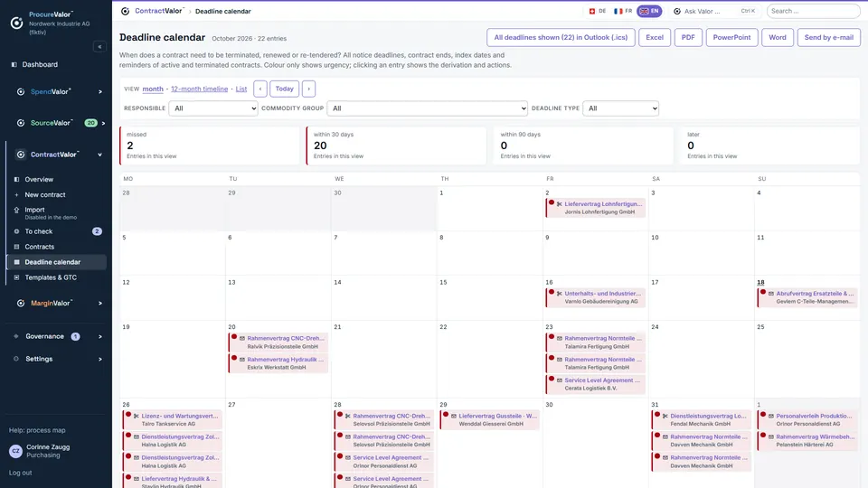Click the scissors icon on Unterhalts- und Industrier entry
The height and width of the screenshot is (488, 868).
[559, 294]
